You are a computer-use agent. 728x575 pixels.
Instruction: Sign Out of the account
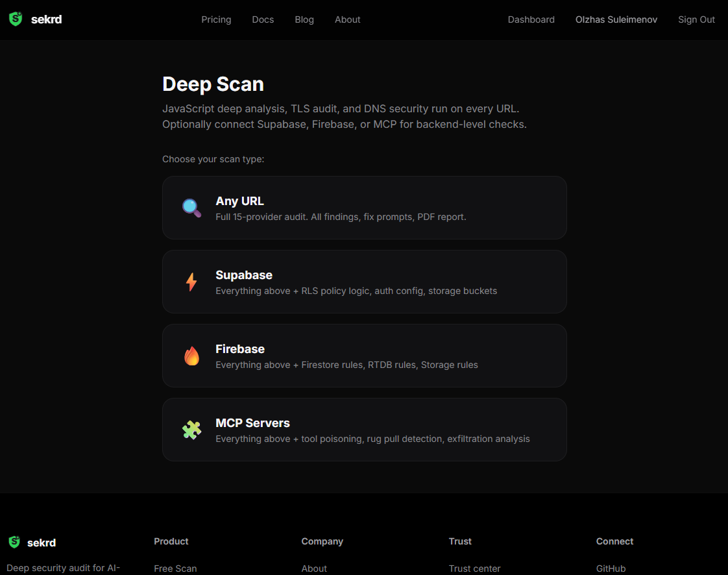pos(696,19)
